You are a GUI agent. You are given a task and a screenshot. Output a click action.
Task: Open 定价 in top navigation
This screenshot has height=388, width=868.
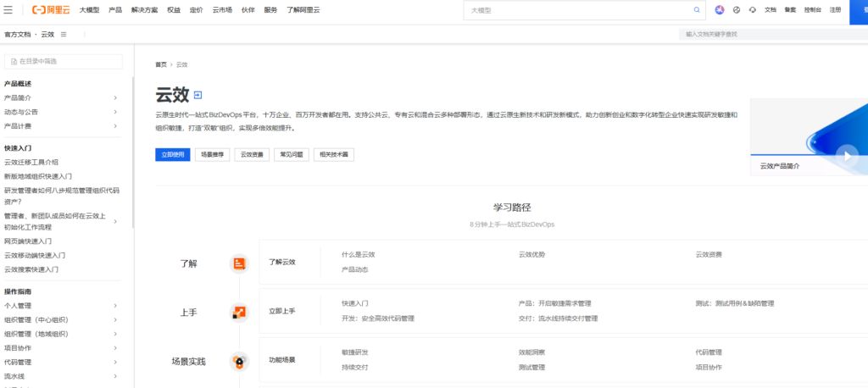[196, 10]
